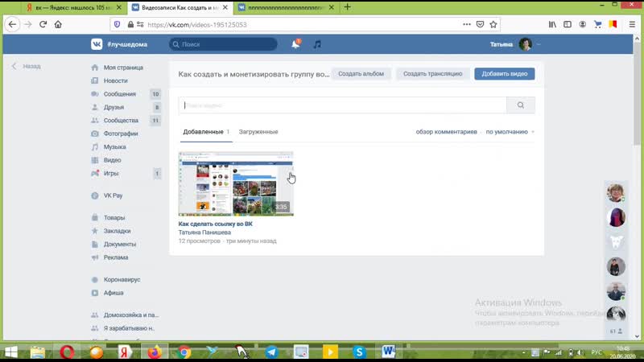Open VK Pay in the sidebar
This screenshot has width=644, height=362.
click(113, 195)
